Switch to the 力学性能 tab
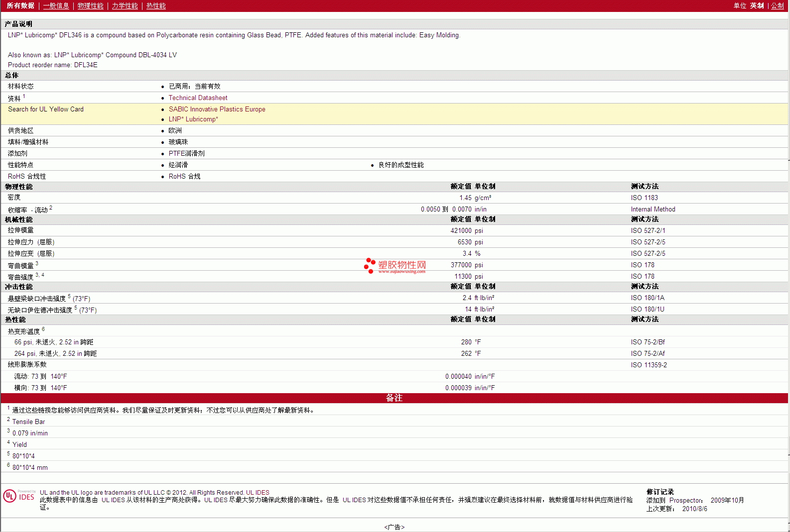The image size is (790, 532). [x=125, y=6]
